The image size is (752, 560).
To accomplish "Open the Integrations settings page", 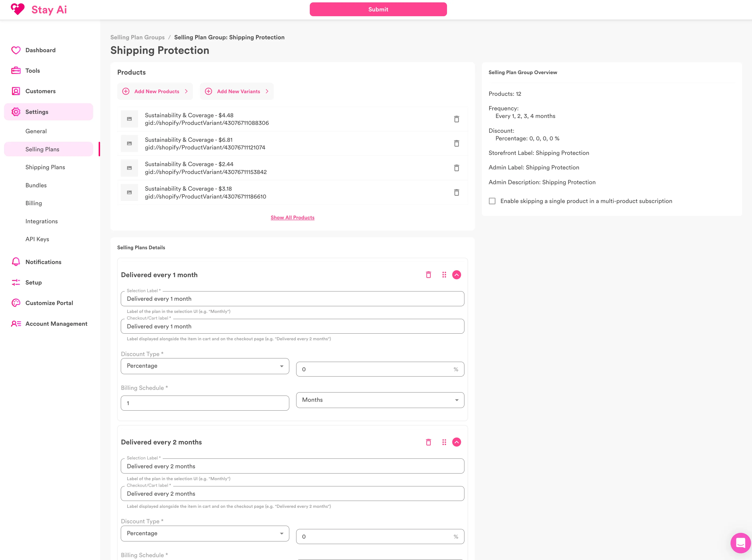I will pos(41,221).
